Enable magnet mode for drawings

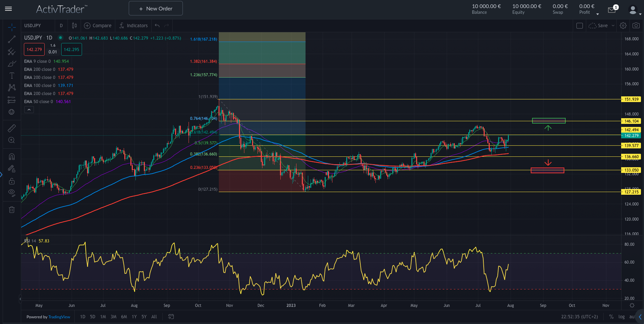[12, 156]
